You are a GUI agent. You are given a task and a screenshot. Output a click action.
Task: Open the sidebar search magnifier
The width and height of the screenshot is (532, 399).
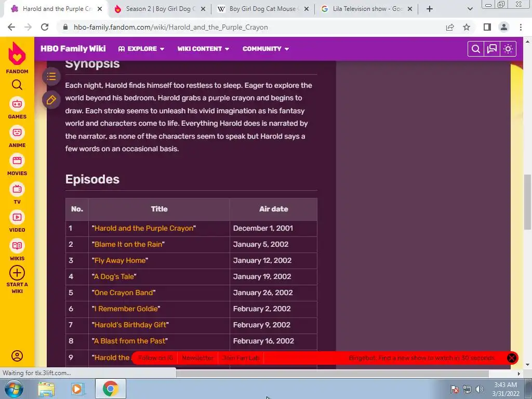tap(17, 85)
